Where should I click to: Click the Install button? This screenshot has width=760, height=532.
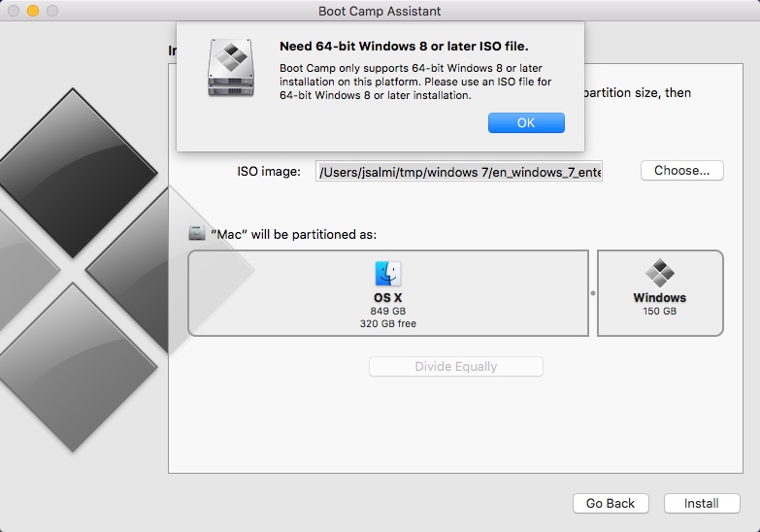[702, 504]
